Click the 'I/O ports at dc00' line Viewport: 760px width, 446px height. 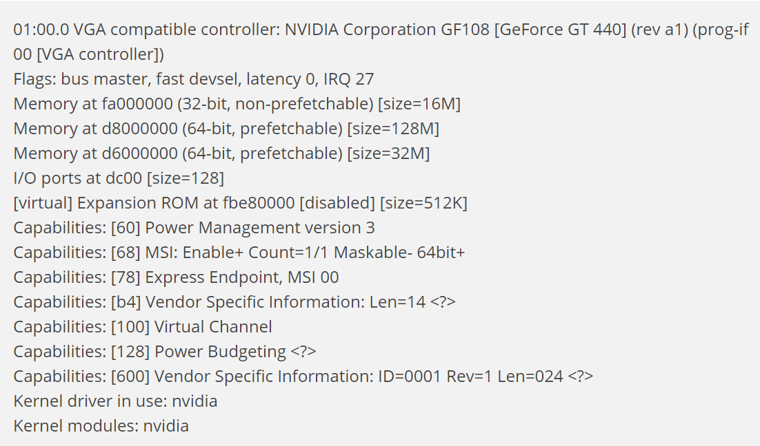[x=118, y=178]
